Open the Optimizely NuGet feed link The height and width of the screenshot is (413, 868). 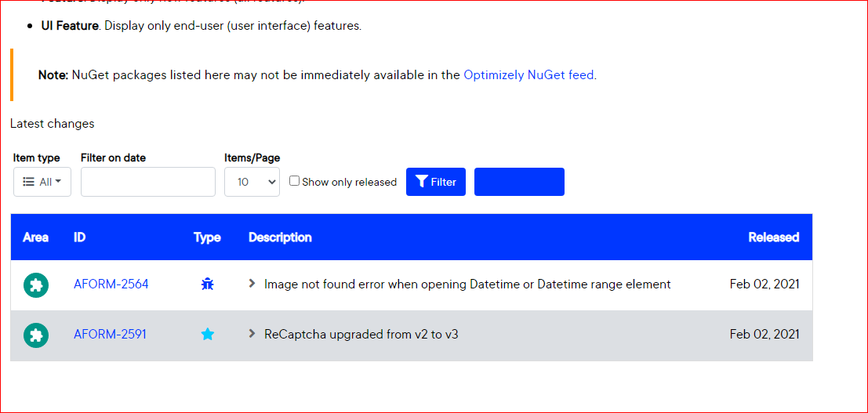coord(528,75)
